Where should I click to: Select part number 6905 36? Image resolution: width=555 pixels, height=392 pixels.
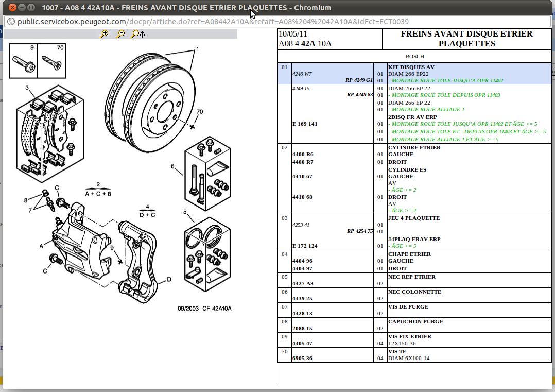302,358
